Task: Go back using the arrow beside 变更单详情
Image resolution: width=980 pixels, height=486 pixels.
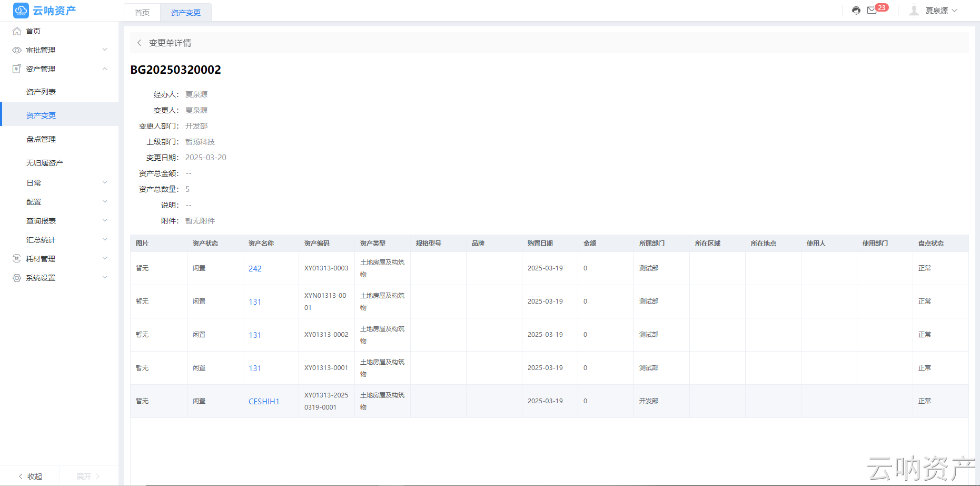Action: (139, 43)
